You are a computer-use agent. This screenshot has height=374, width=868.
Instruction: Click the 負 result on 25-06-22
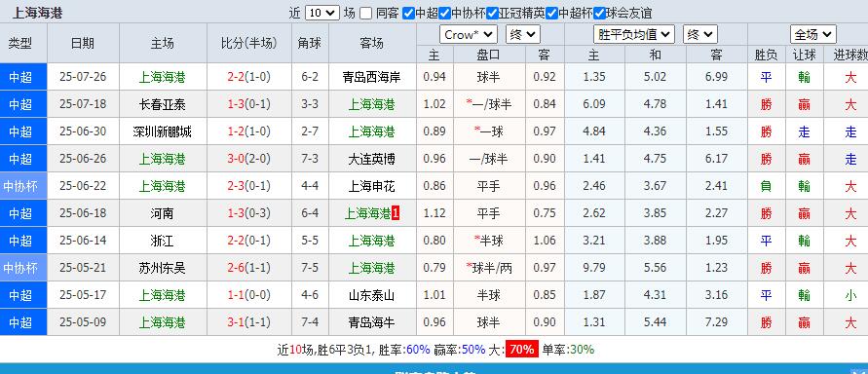pos(766,186)
